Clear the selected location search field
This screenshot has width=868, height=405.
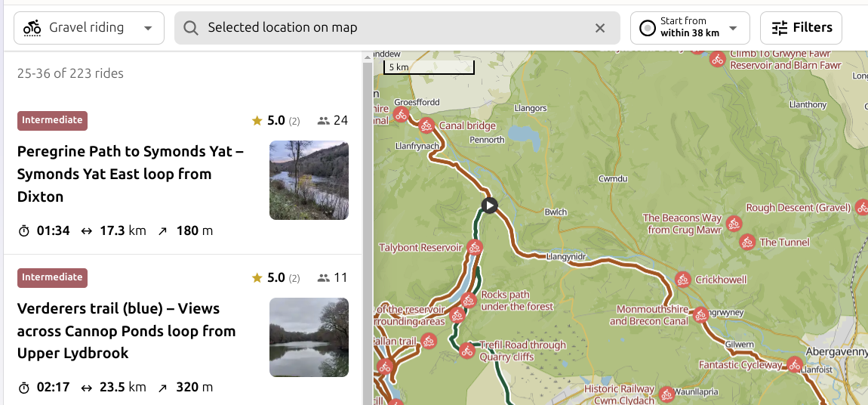coord(600,28)
